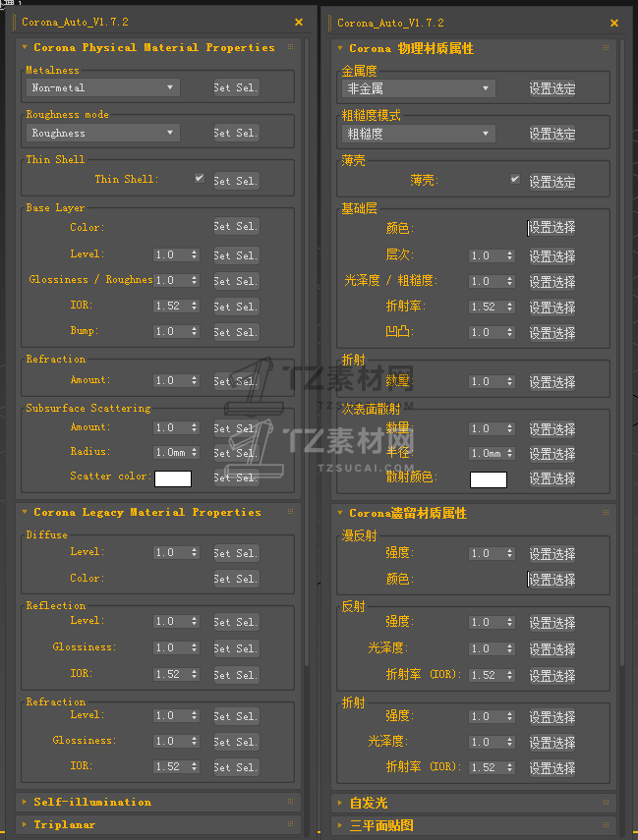Click 设置选择 for 漫反射 强度
Viewport: 638px width, 840px height.
tap(552, 554)
